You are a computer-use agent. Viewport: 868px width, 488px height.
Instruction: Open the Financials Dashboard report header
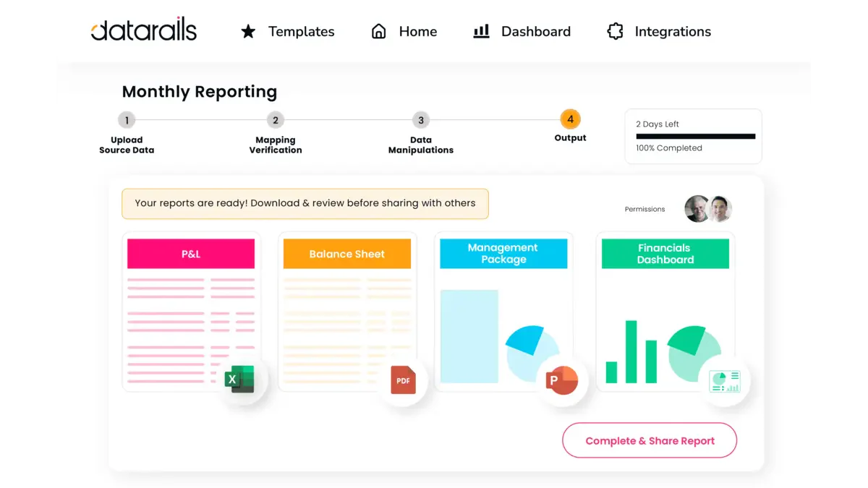point(665,254)
